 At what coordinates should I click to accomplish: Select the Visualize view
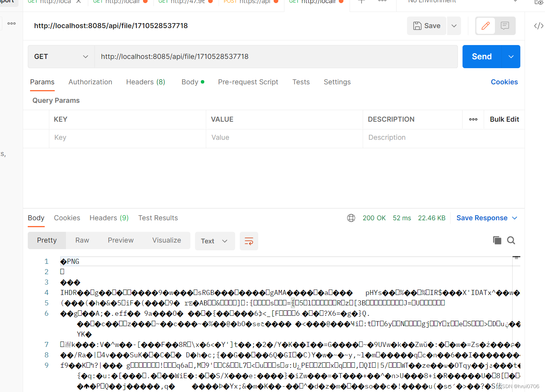tap(167, 240)
